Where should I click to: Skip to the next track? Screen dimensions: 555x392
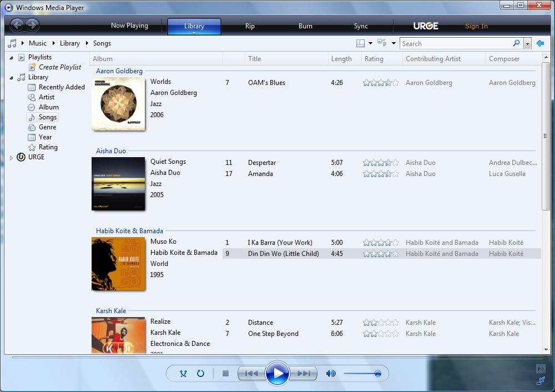304,374
